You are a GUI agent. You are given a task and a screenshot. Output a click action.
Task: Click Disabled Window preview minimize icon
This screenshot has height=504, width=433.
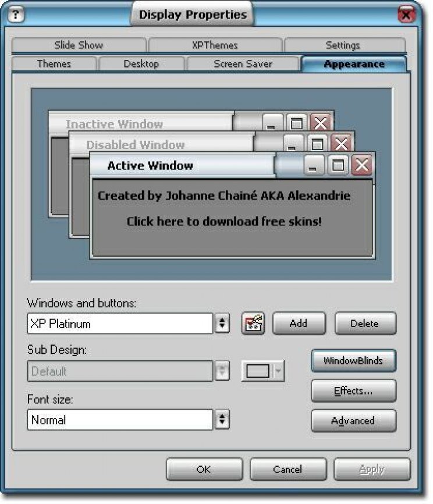tap(292, 143)
